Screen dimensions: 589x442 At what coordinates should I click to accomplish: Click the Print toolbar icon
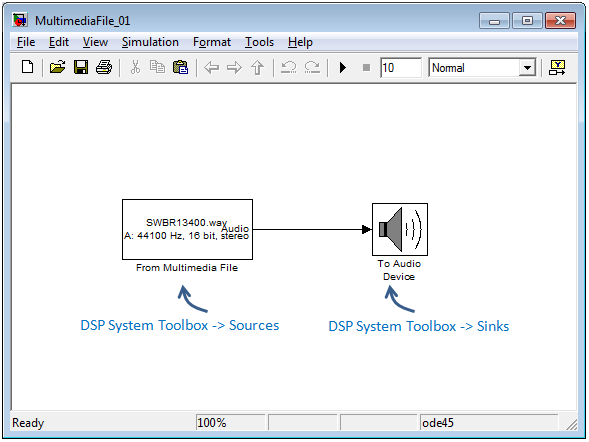[104, 68]
